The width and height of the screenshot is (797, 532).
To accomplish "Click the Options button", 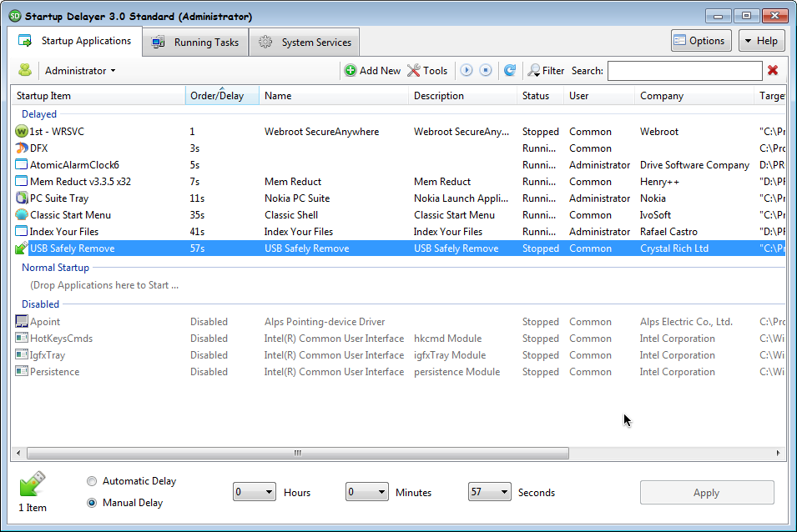I will (x=701, y=41).
